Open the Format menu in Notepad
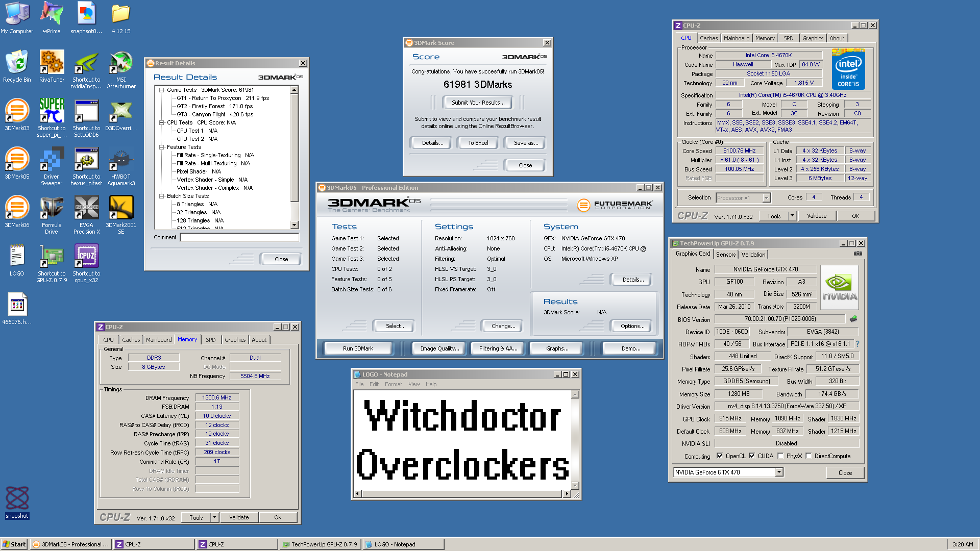 pyautogui.click(x=393, y=384)
